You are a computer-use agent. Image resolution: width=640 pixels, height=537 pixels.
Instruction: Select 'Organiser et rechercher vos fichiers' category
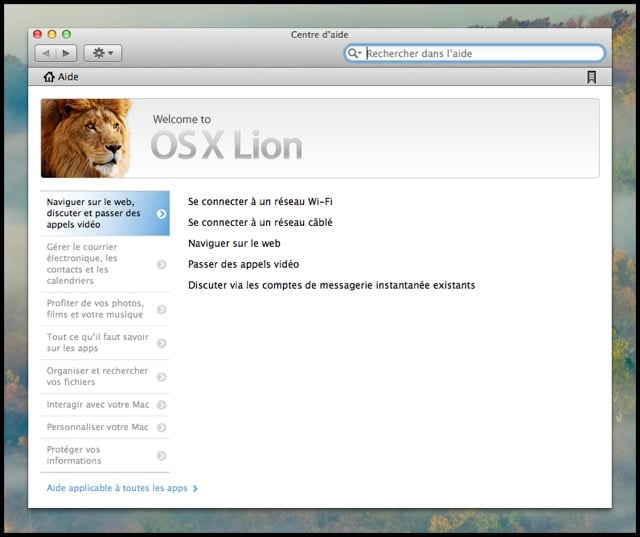(x=105, y=376)
